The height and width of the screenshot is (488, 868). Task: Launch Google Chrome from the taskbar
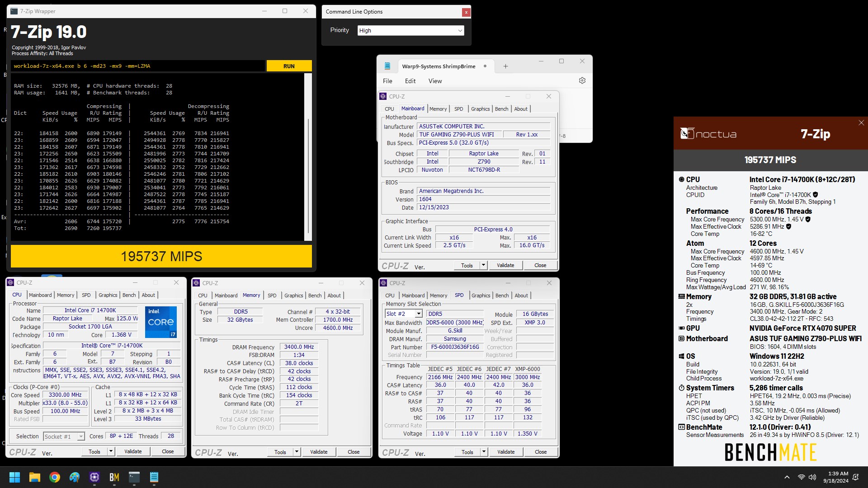[x=55, y=477]
